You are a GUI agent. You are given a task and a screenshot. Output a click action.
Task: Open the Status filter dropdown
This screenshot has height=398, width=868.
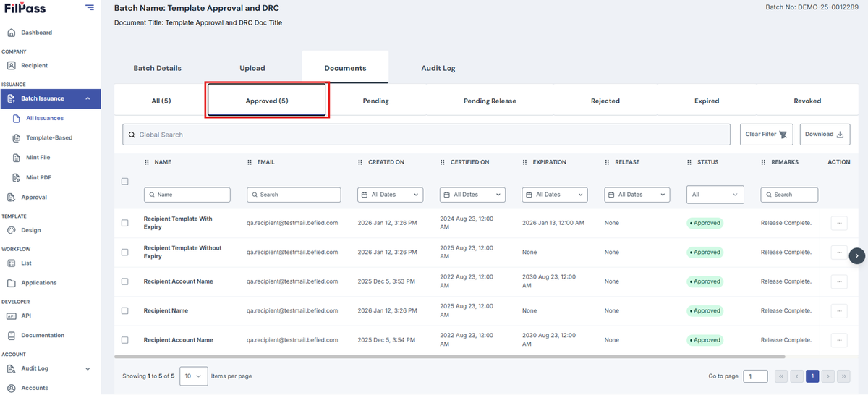coord(715,195)
